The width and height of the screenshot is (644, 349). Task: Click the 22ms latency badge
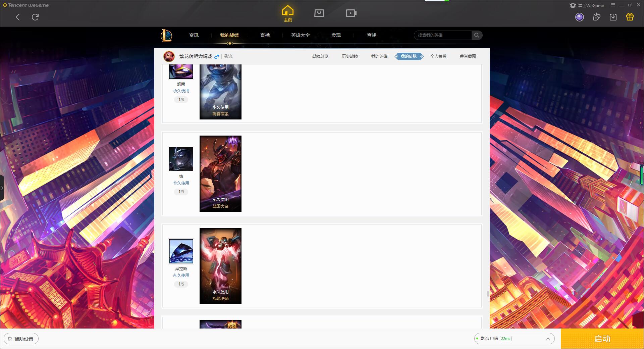point(505,339)
